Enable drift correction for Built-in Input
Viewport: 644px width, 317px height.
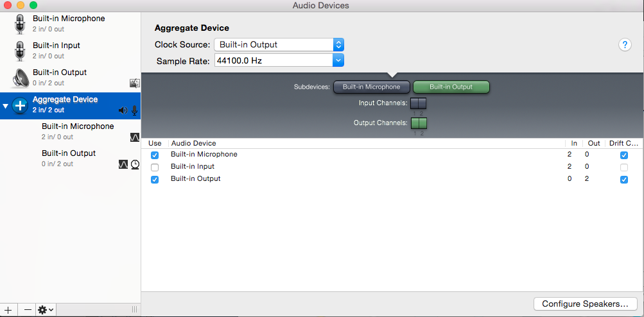[624, 167]
